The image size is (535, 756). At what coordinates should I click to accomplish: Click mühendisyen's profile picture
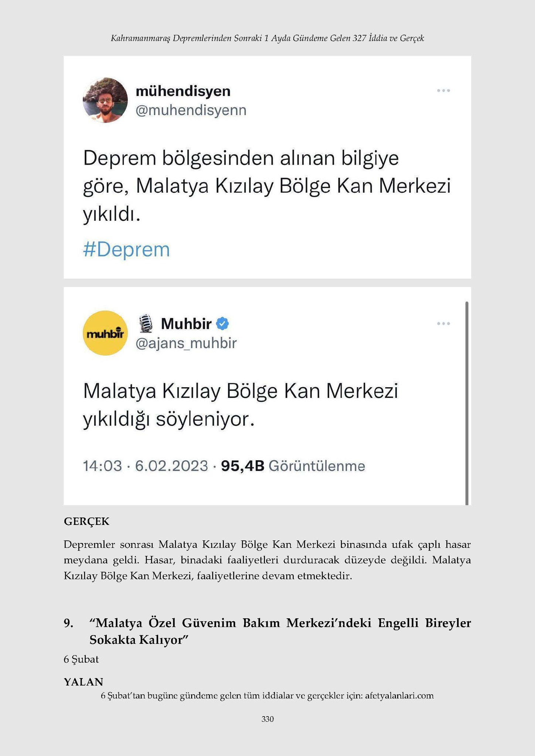105,100
